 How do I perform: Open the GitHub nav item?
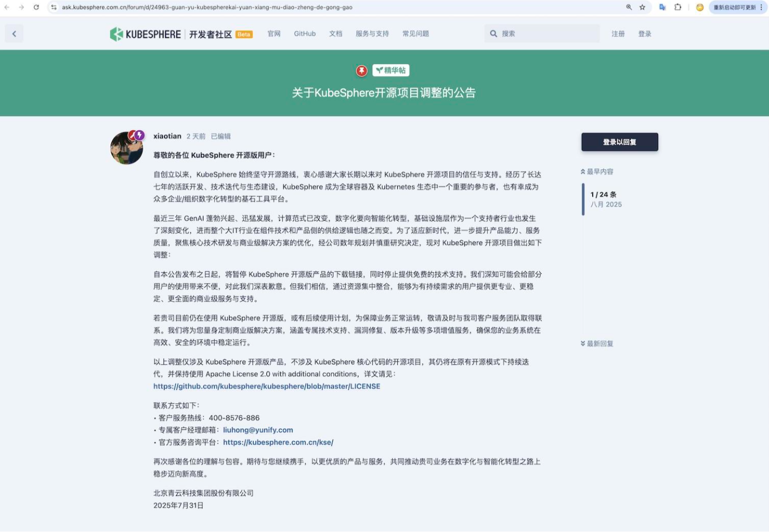(x=305, y=34)
